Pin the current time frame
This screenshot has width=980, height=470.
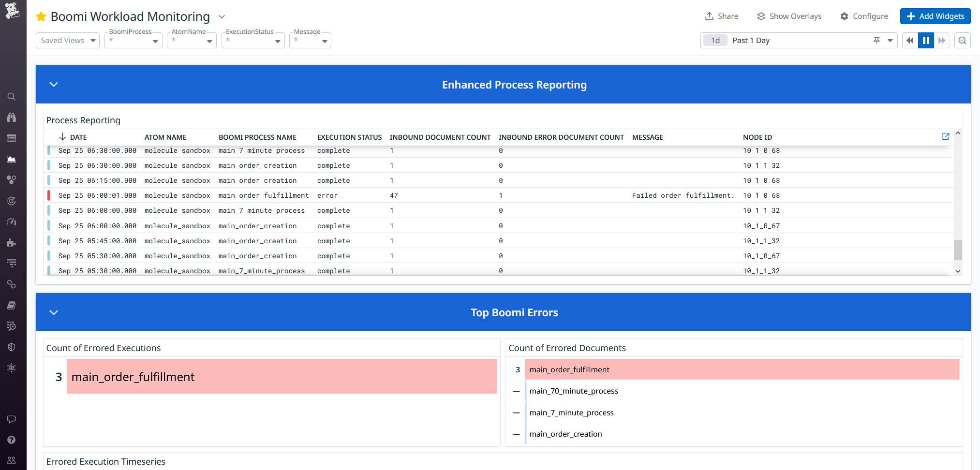point(876,40)
